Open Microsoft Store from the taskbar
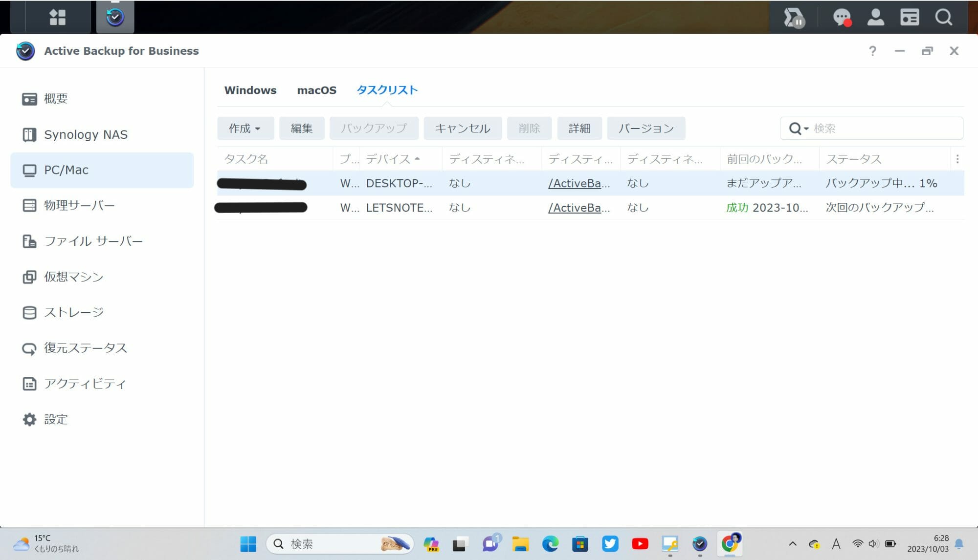This screenshot has width=978, height=560. point(580,544)
